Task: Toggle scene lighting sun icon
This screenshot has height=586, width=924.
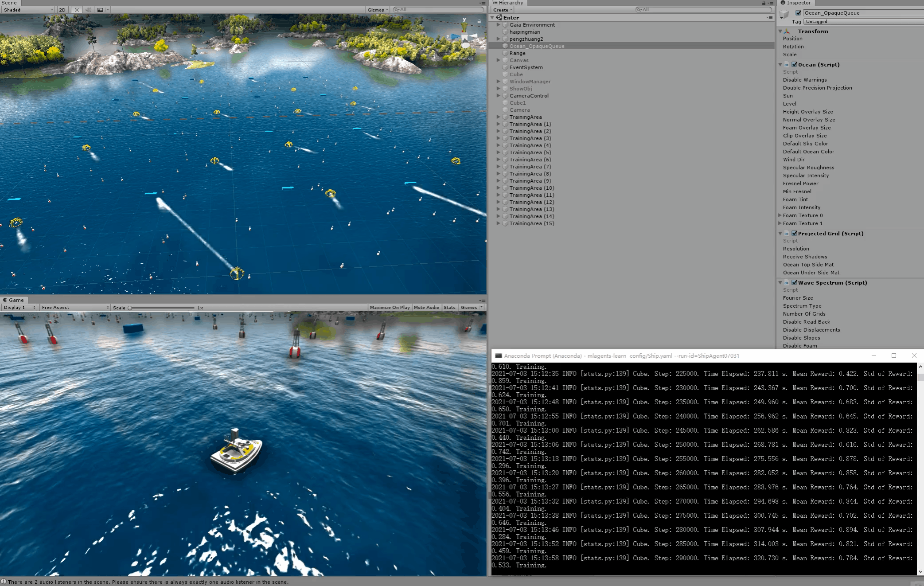Action: click(77, 10)
